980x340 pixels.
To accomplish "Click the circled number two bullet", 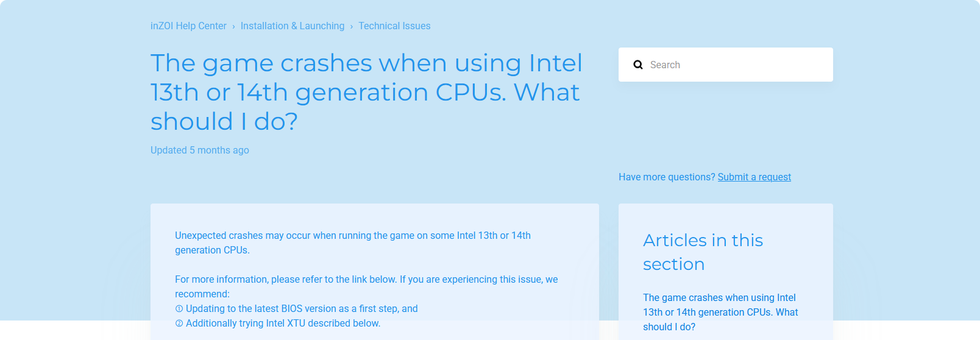I will tap(179, 324).
